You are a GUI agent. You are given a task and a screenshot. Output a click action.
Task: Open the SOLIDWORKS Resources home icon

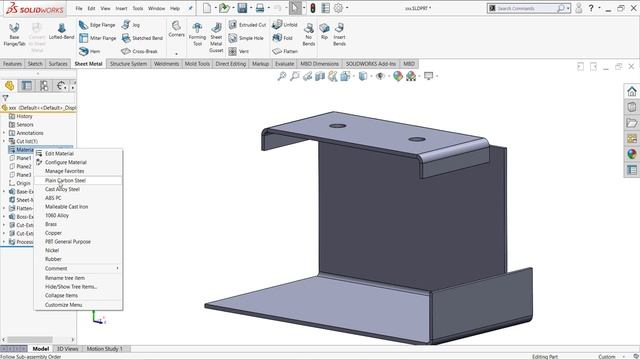pos(632,91)
